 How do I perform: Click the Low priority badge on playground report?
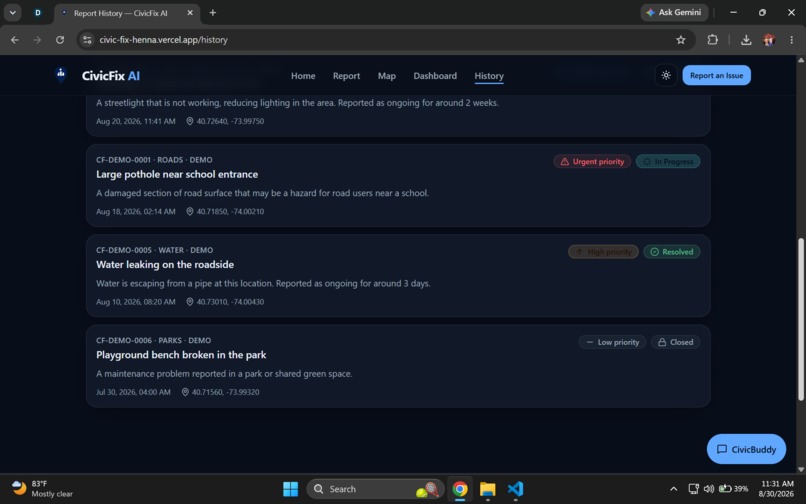[x=612, y=342]
